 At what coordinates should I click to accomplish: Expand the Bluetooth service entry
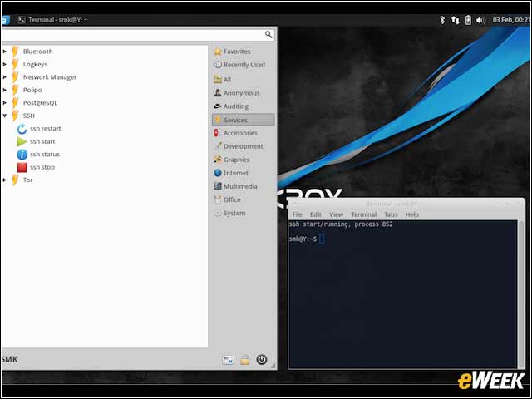tap(4, 52)
